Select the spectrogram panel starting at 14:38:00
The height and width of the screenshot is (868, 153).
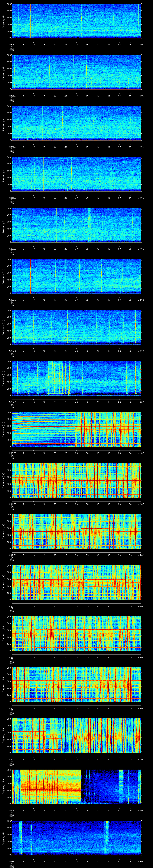77,327
